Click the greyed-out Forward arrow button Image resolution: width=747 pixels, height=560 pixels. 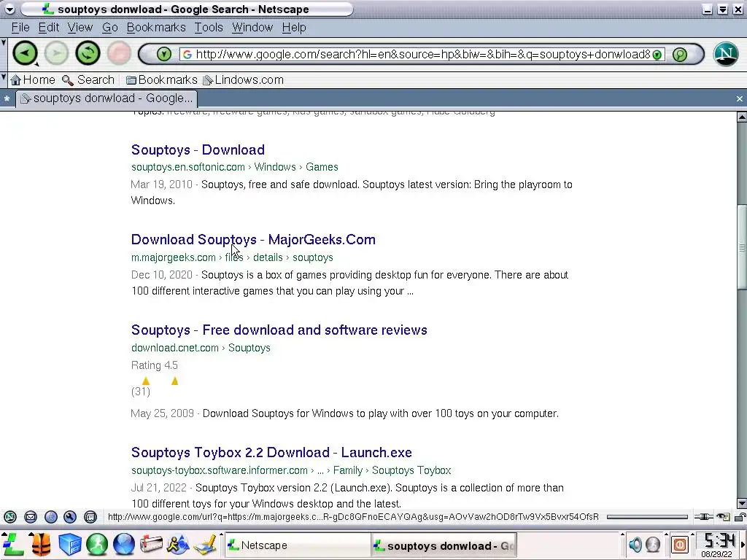coord(56,52)
